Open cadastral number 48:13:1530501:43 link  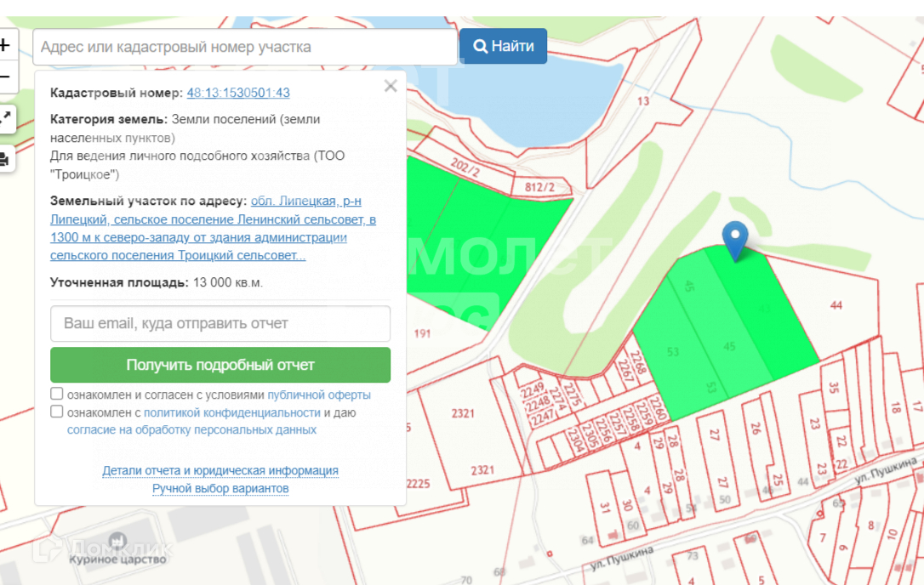[238, 93]
